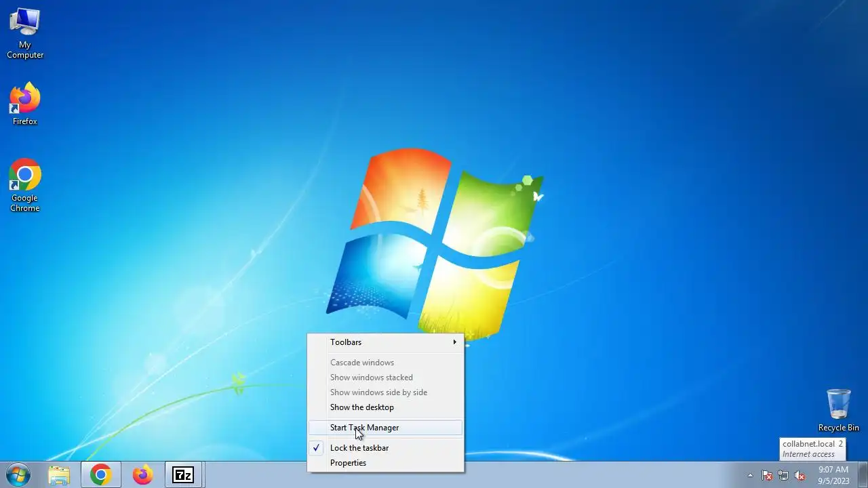The image size is (868, 488).
Task: Select the Google Chrome desktop shortcut
Action: pyautogui.click(x=25, y=185)
